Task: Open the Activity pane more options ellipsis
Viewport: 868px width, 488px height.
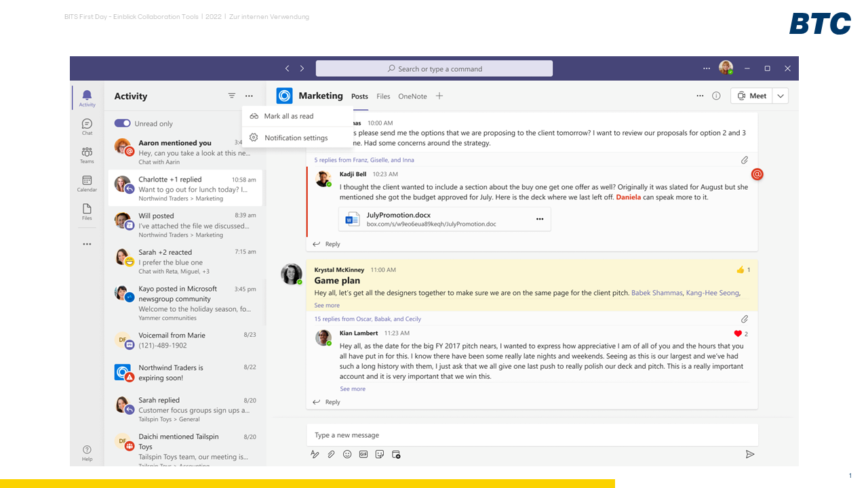Action: click(x=249, y=96)
